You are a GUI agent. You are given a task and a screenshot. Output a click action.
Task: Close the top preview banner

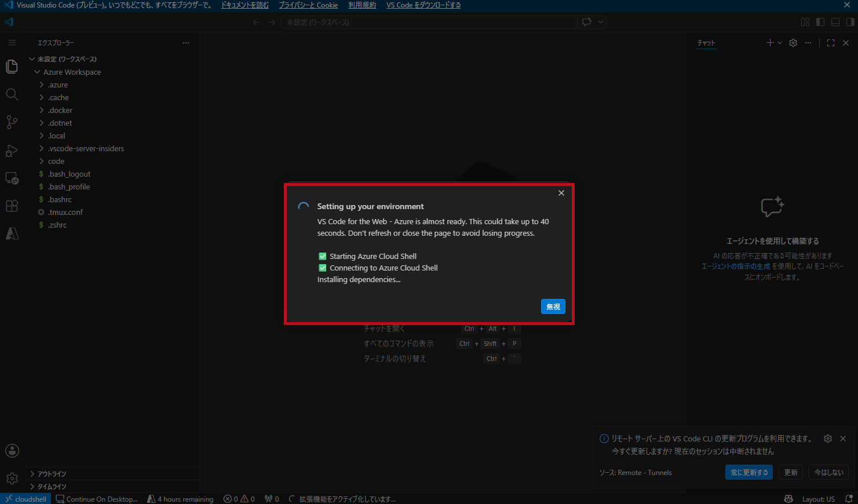[x=847, y=5]
